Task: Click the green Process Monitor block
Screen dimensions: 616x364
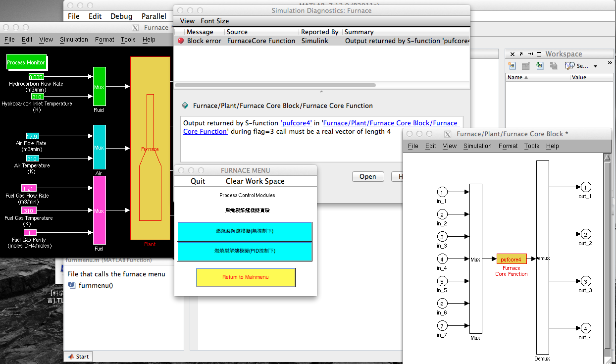Action: (x=26, y=62)
